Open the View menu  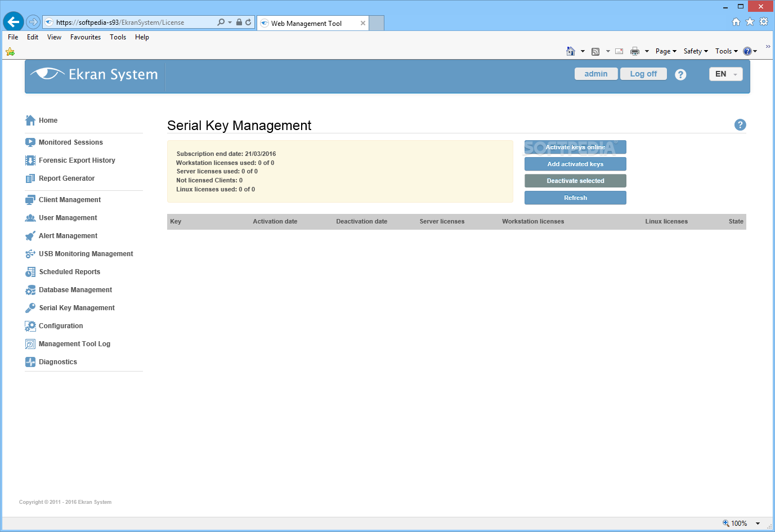54,37
